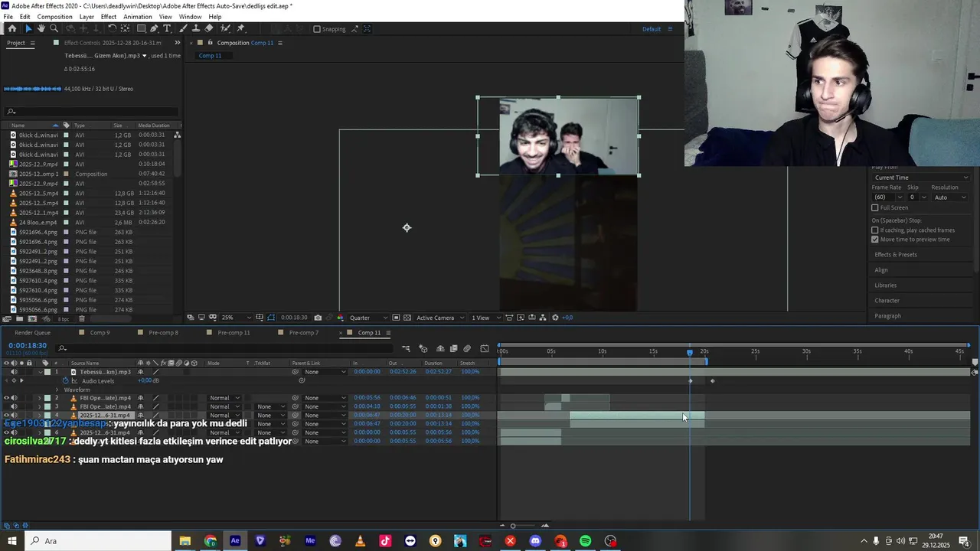980x551 pixels.
Task: Click the Default workspace label
Action: coord(652,29)
